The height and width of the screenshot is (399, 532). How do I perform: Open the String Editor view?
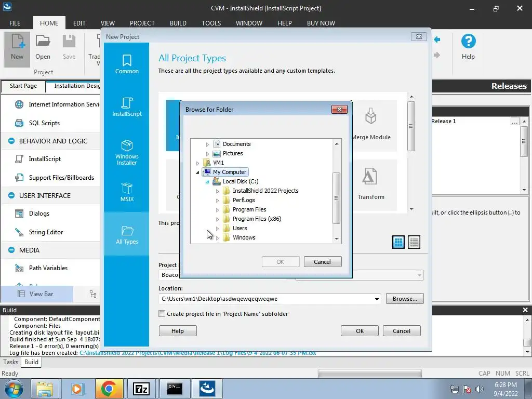click(x=39, y=232)
